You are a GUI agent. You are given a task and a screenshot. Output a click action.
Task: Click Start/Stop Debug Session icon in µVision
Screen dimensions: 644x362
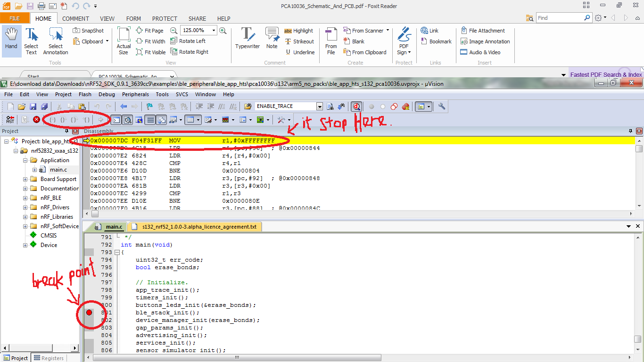(357, 107)
